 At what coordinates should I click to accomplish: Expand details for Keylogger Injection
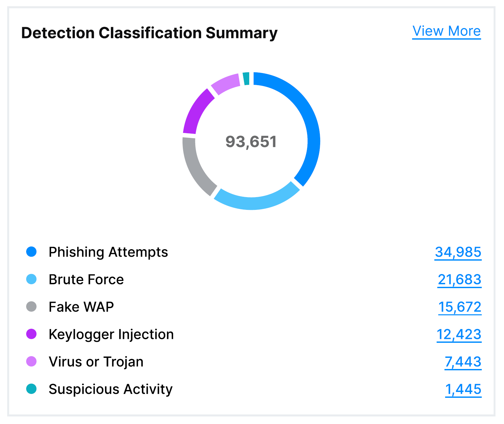[459, 335]
